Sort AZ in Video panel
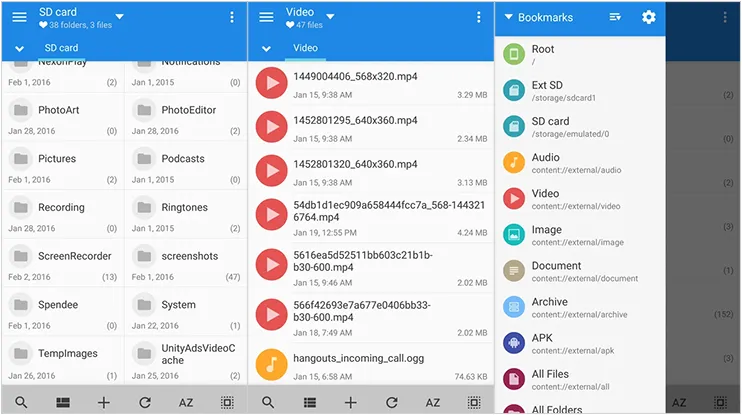Viewport: 742px width, 415px height. point(433,403)
